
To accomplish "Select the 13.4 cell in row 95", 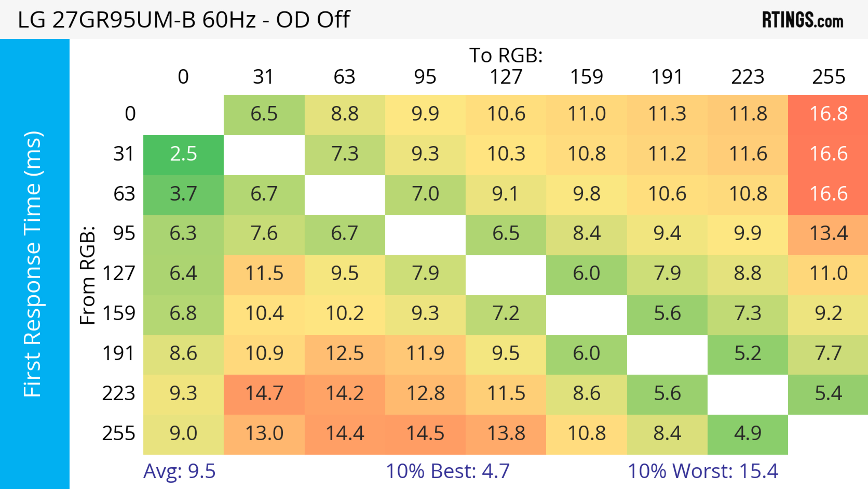I will [x=828, y=235].
